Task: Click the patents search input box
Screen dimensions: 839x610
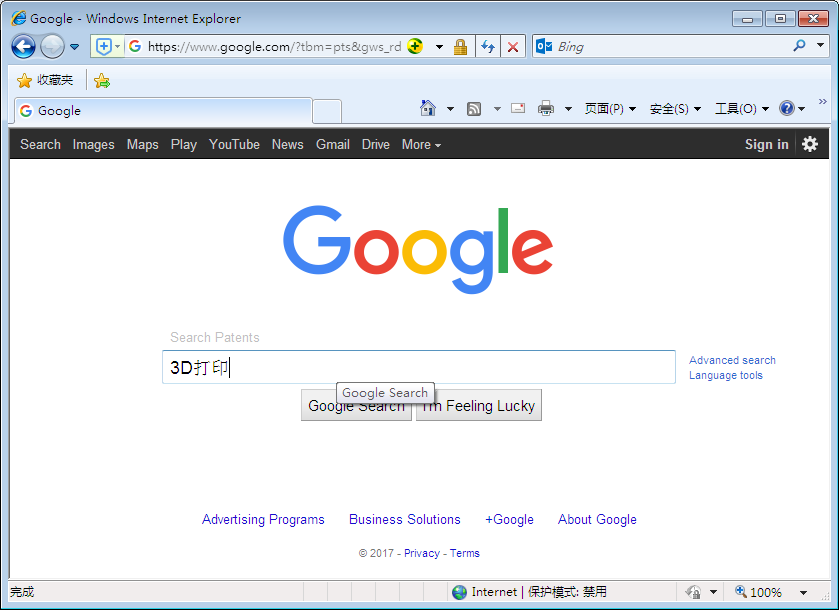Action: coord(419,367)
